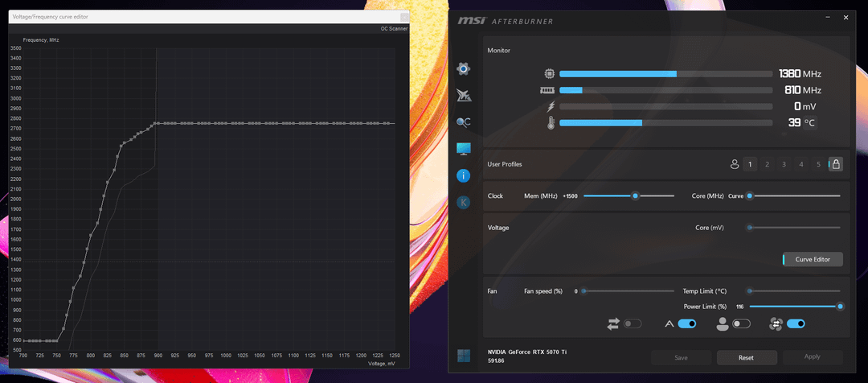
Task: Disable the automatic fan speed toggle
Action: tap(686, 323)
